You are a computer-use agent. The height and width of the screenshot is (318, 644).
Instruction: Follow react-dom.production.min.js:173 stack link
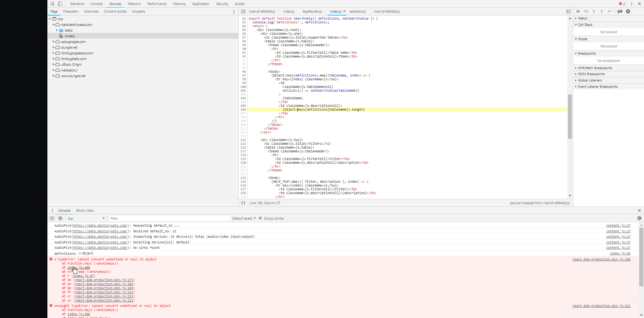point(104,280)
